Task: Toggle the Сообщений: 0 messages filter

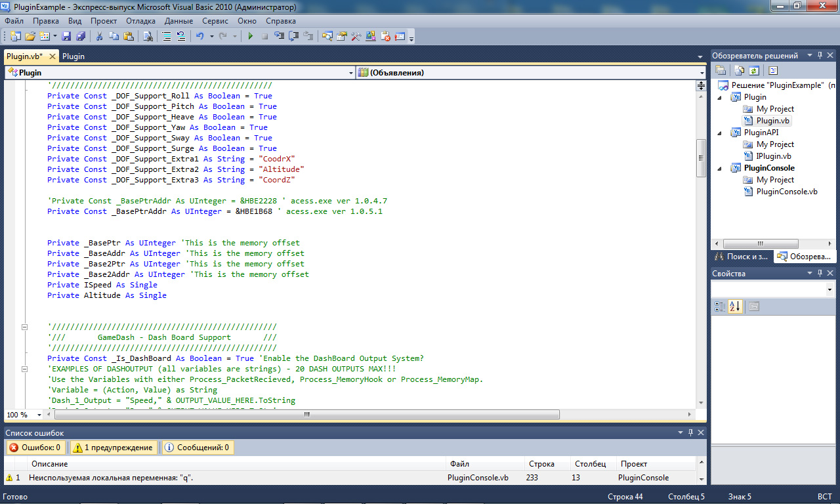Action: pos(197,448)
